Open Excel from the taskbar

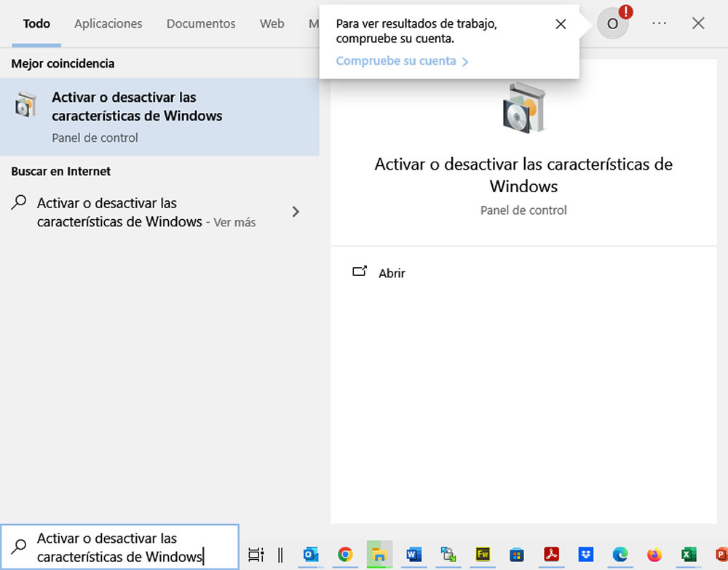tap(688, 555)
